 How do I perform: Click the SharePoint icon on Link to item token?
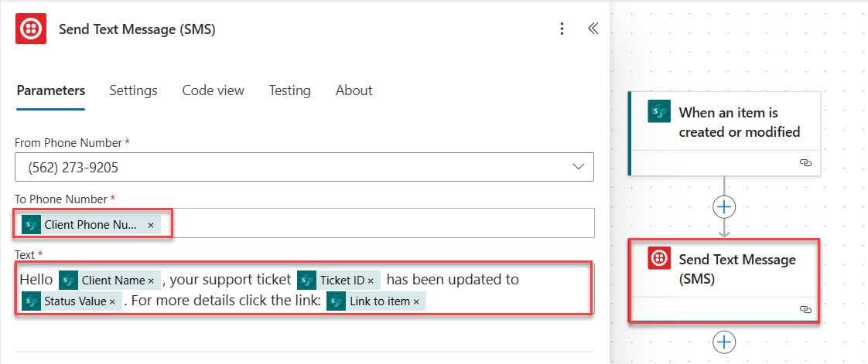coord(336,301)
